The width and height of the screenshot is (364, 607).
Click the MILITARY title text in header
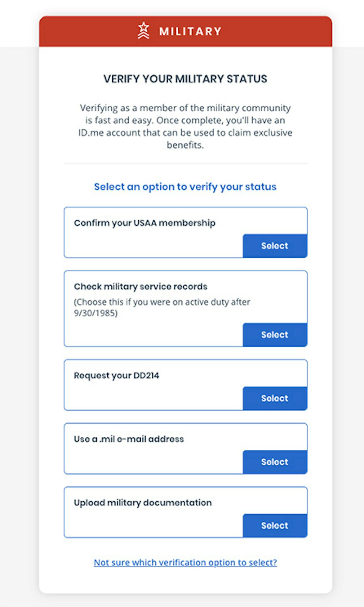(190, 31)
